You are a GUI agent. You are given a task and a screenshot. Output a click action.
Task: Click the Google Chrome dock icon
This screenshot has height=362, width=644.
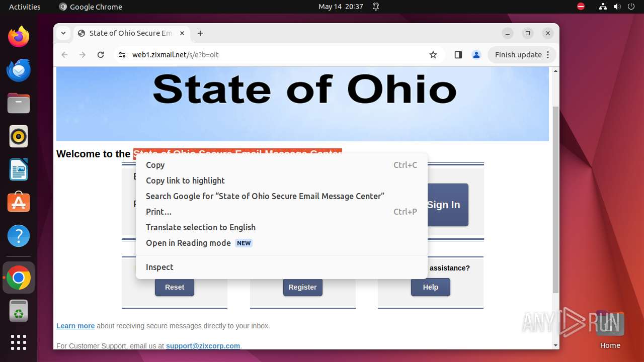[19, 278]
